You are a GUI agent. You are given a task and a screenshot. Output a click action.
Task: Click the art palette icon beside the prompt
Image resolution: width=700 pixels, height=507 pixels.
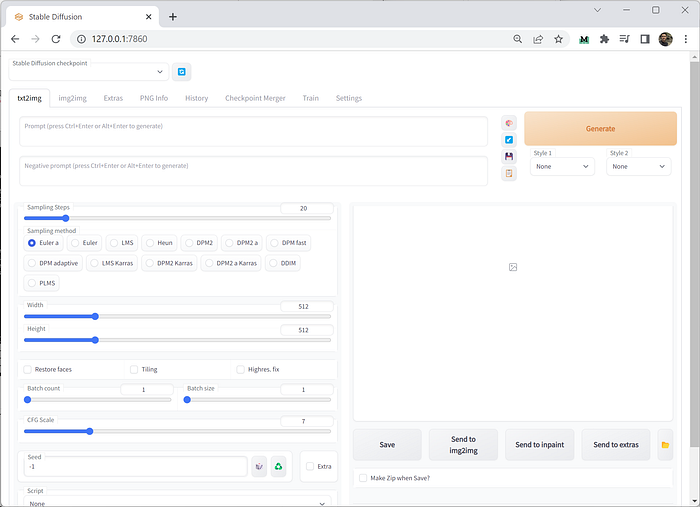(509, 123)
